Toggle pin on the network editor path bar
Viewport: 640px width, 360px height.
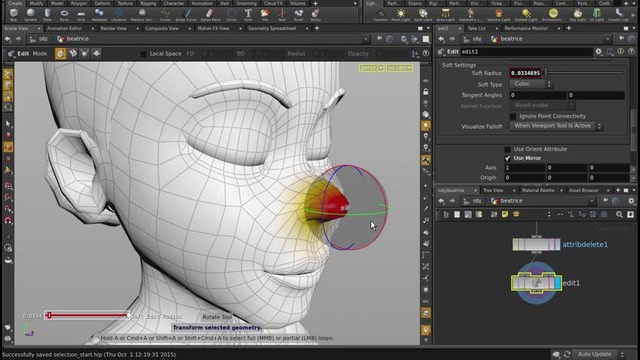coord(606,201)
